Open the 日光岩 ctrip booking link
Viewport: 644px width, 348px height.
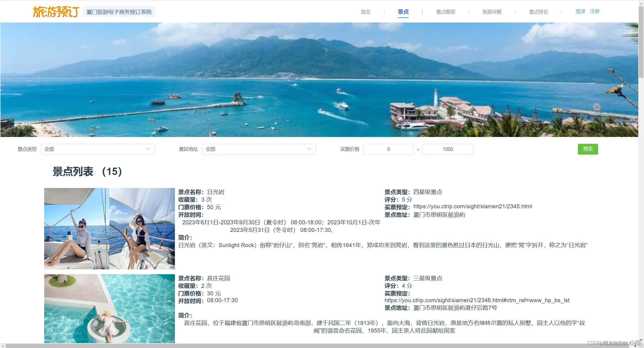coord(472,206)
